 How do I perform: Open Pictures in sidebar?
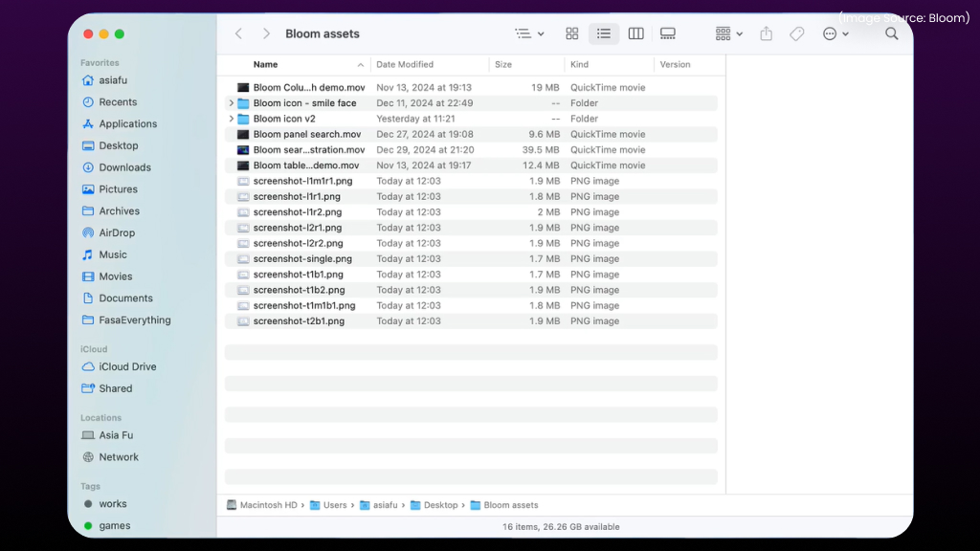coord(109,189)
